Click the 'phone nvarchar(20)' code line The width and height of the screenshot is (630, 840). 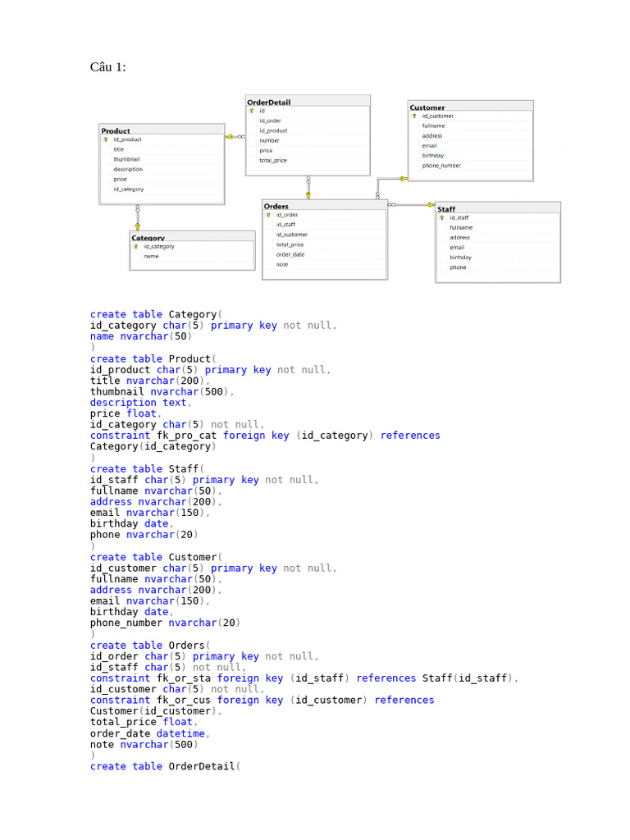144,535
